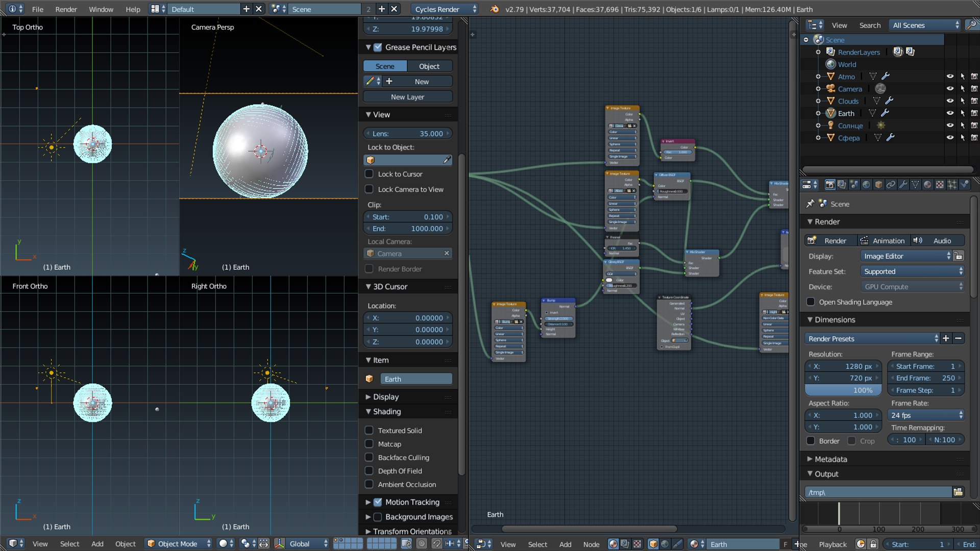The image size is (980, 551).
Task: Switch grease pencil source to Object tab
Action: [429, 66]
